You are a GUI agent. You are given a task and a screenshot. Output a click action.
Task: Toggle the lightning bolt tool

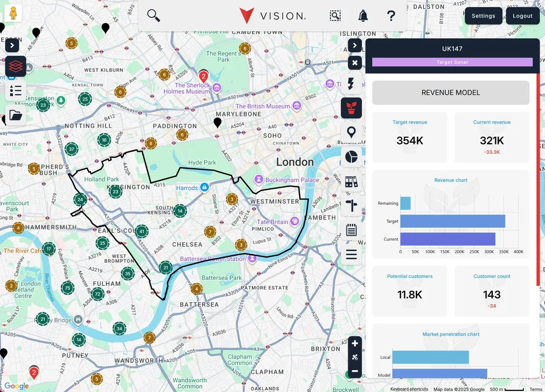[352, 84]
